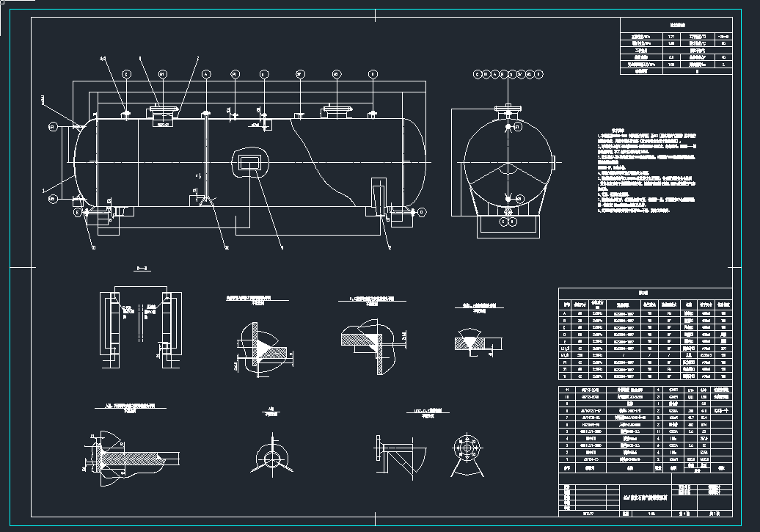Select the circular end view of the tank
The width and height of the screenshot is (760, 532).
point(508,163)
